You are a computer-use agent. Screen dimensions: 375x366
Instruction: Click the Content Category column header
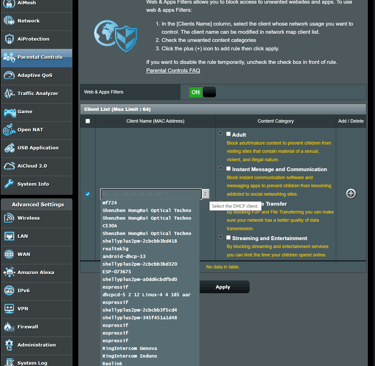pos(276,121)
